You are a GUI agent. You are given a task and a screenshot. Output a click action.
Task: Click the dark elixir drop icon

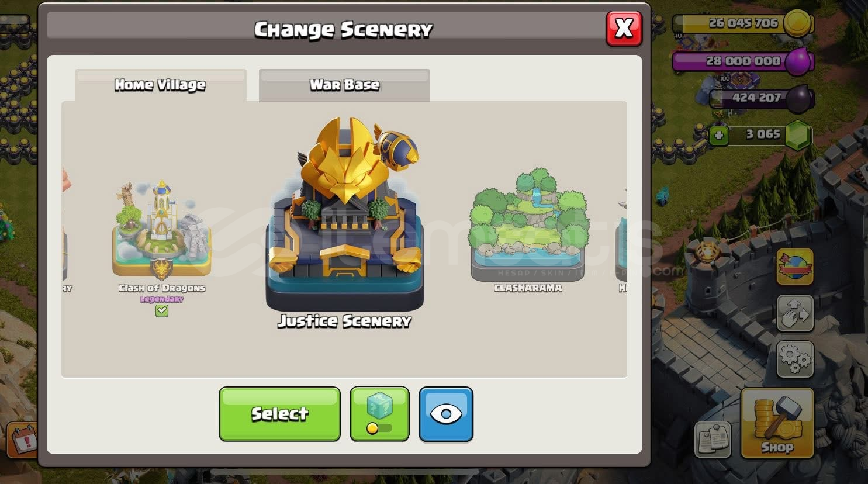coord(799,99)
